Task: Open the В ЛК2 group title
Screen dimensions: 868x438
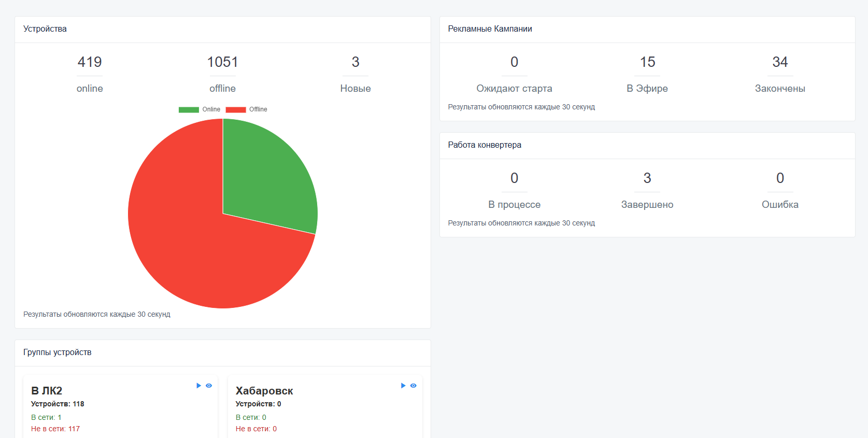Action: (47, 391)
